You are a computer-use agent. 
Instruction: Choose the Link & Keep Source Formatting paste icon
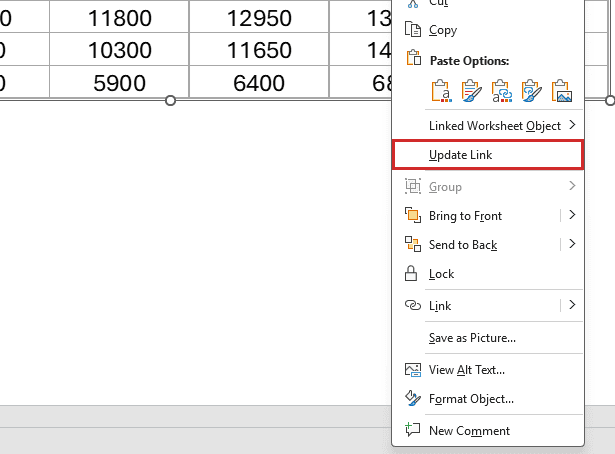tap(531, 91)
